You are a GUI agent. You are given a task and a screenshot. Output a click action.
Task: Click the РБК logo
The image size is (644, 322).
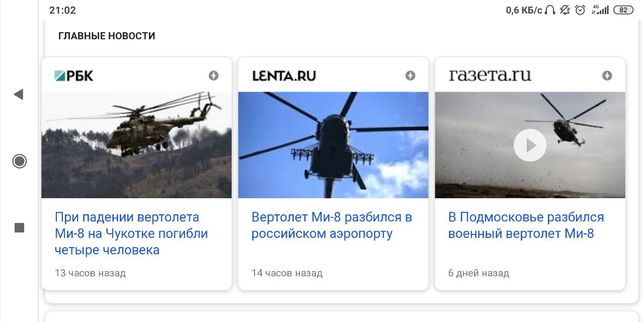click(x=74, y=76)
